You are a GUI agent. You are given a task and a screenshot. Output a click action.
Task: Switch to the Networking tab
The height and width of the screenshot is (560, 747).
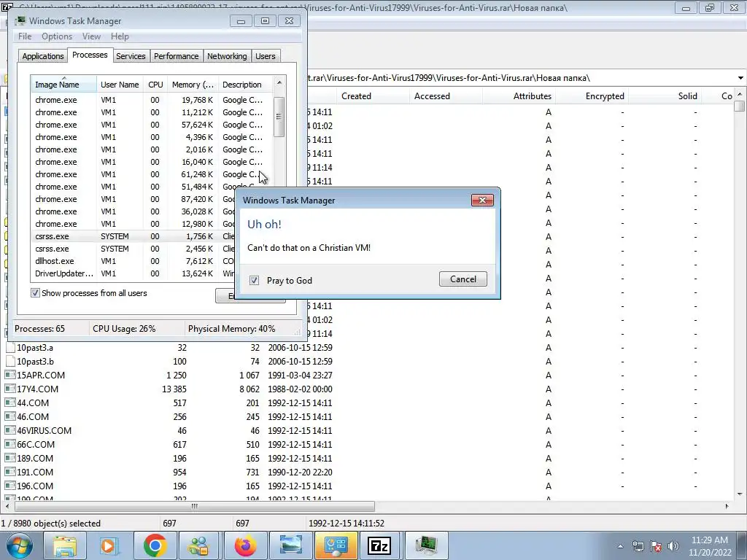point(227,56)
